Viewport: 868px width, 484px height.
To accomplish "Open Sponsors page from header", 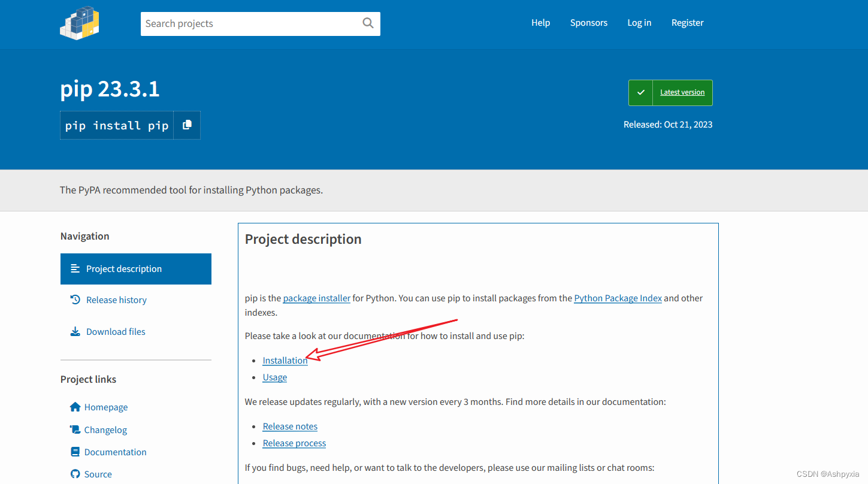I will (x=589, y=23).
